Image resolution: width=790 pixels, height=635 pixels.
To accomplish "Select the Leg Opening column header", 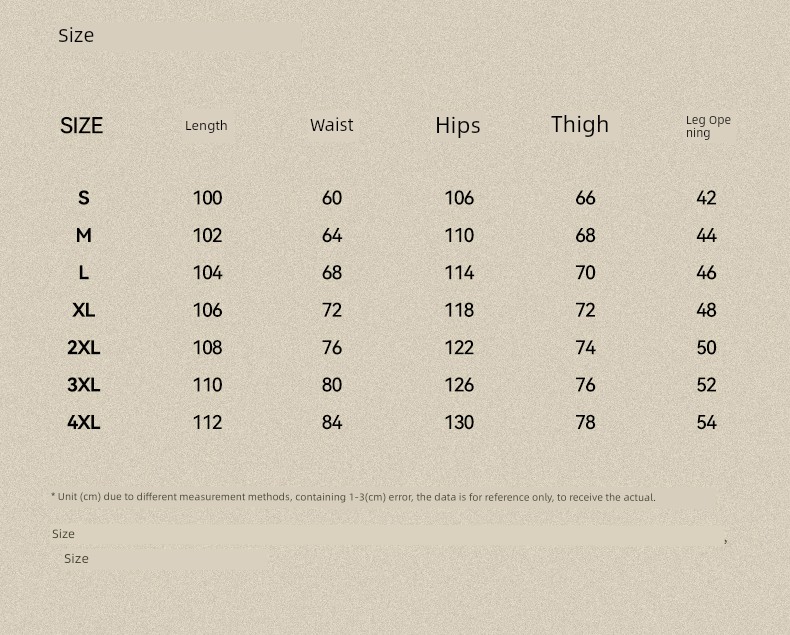I will (x=708, y=126).
